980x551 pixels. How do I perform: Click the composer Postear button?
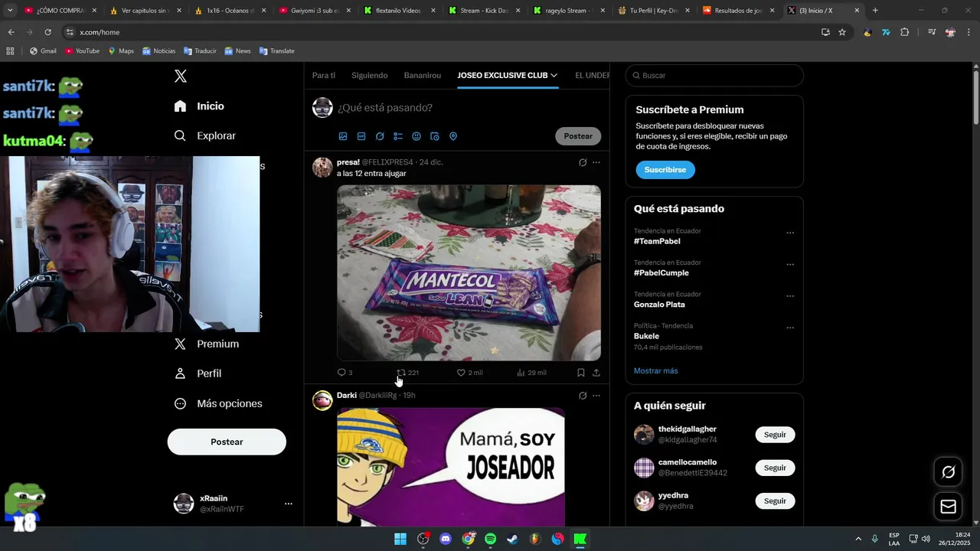(578, 136)
